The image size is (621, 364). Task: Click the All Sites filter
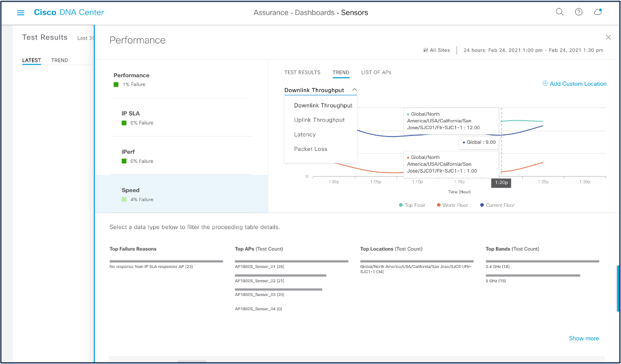(436, 50)
